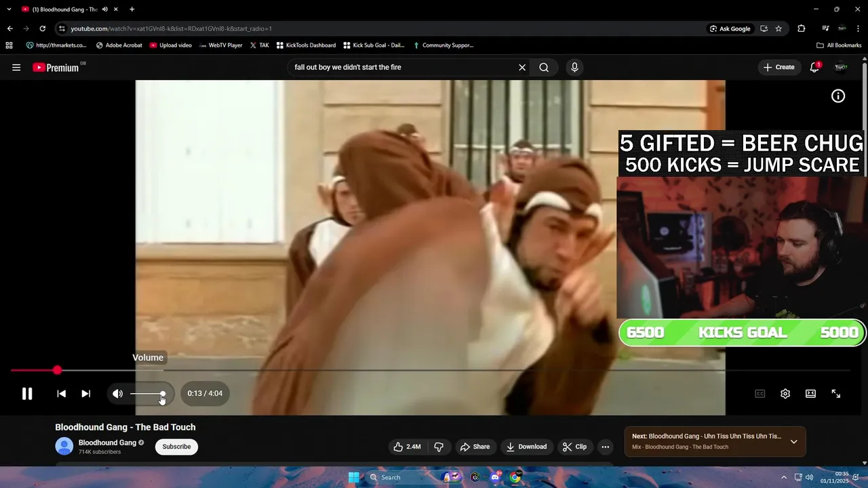The width and height of the screenshot is (868, 488).
Task: Expand the Next playlist panel chevron
Action: pos(793,442)
